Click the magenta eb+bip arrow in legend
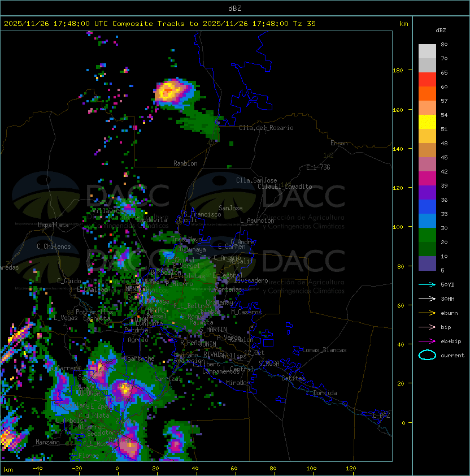The image size is (470, 476). click(427, 341)
